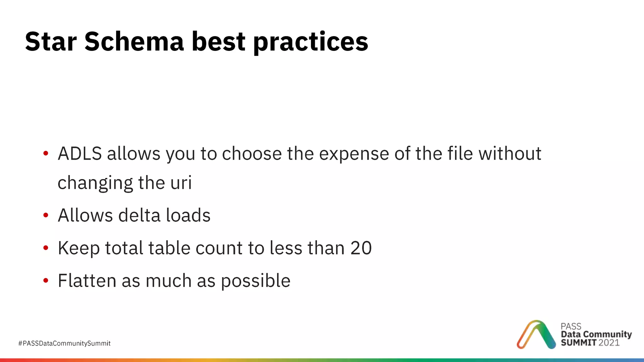The image size is (644, 362).
Task: Click the number 20 in third bullet
Action: point(361,248)
